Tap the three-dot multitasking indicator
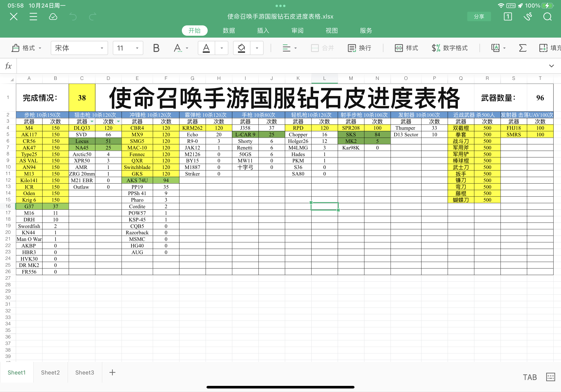561x392 pixels. pos(280,6)
